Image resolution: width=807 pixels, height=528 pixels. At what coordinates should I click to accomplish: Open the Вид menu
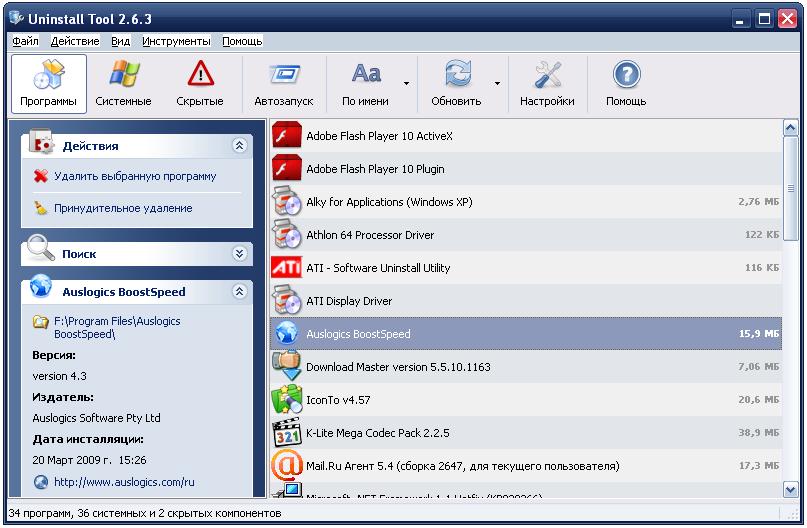(x=120, y=41)
